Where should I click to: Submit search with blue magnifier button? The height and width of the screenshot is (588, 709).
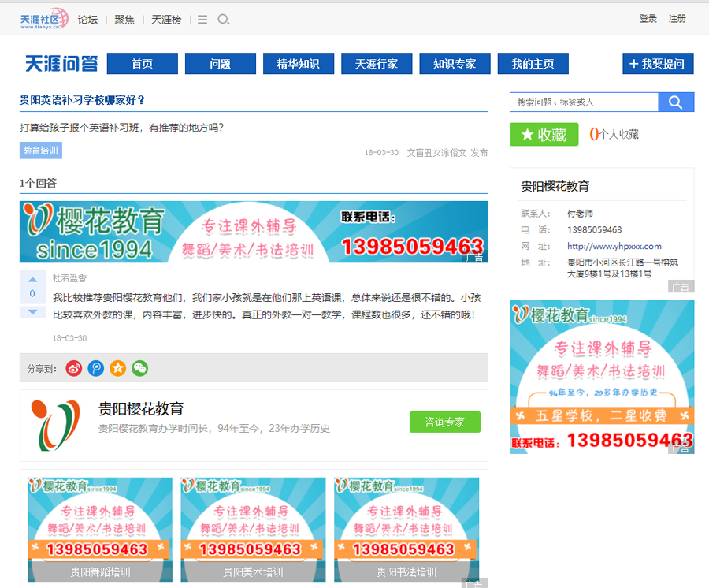click(676, 102)
